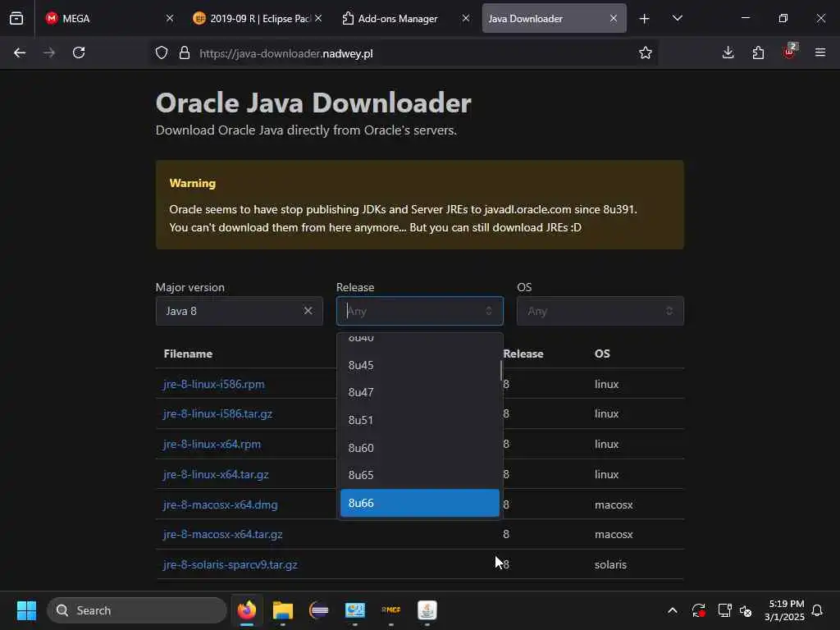Open the OS filter dropdown

coord(600,311)
